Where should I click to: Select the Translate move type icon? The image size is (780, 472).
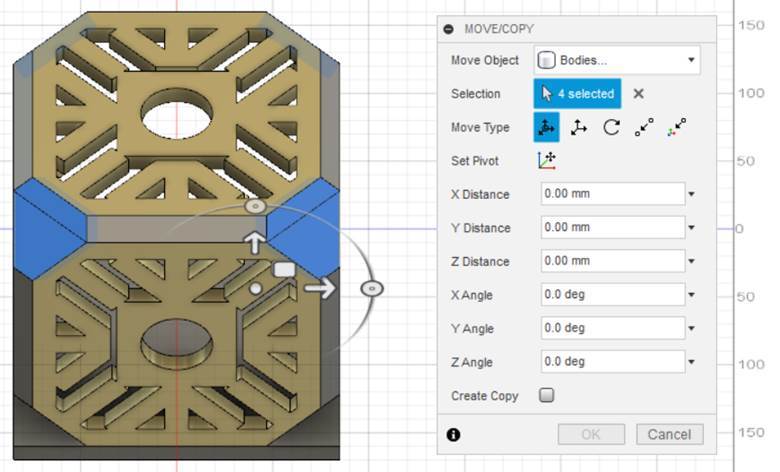pyautogui.click(x=579, y=127)
